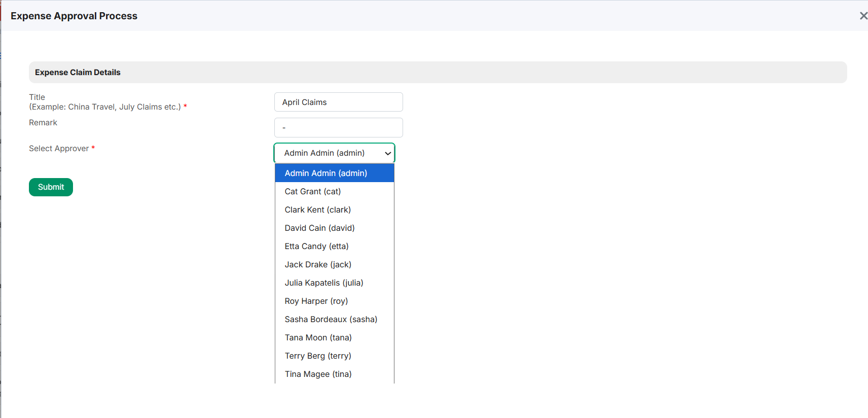
Task: Open the Select Approver dropdown arrow
Action: pos(388,153)
